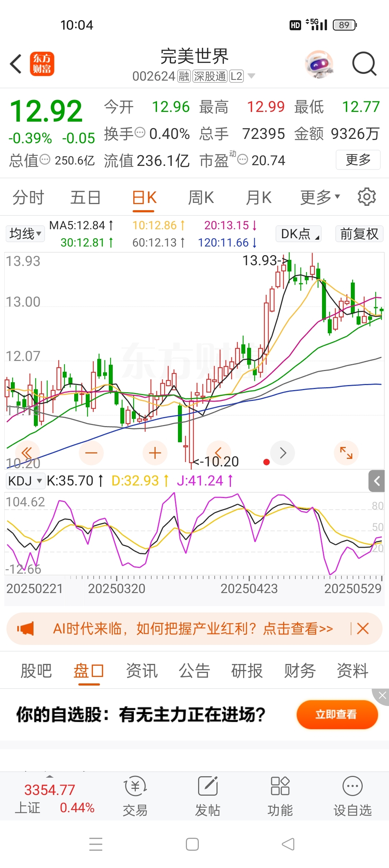Image resolution: width=389 pixels, height=868 pixels.
Task: Open 更多 chart periods dropdown
Action: point(320,197)
